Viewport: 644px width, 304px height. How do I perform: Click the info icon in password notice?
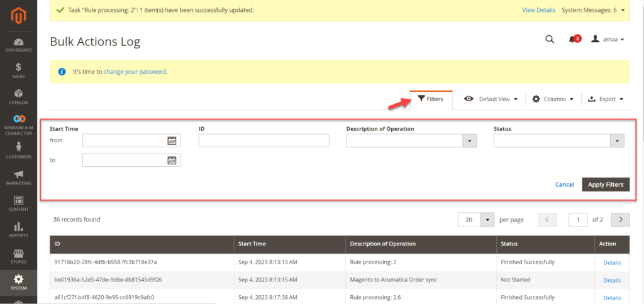62,72
